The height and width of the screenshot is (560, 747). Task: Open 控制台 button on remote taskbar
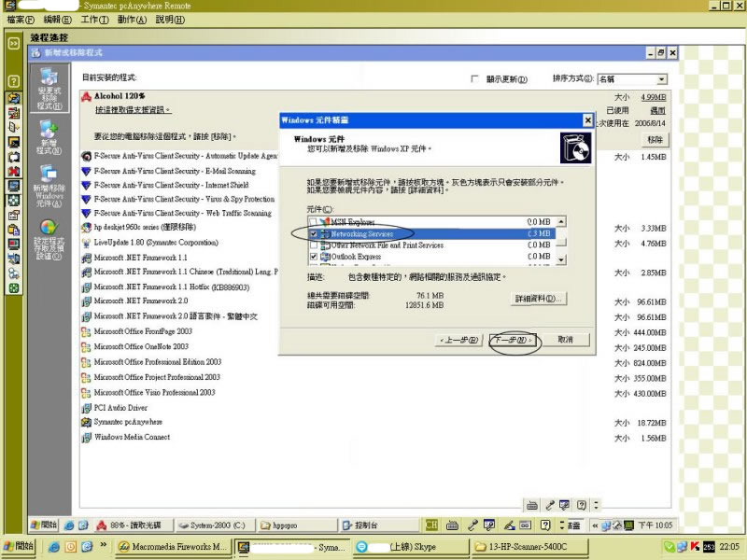point(379,525)
